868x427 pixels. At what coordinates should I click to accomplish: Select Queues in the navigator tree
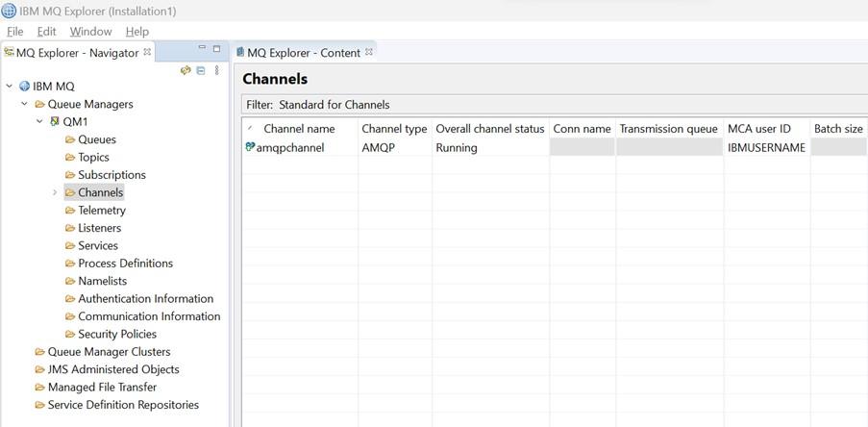97,139
